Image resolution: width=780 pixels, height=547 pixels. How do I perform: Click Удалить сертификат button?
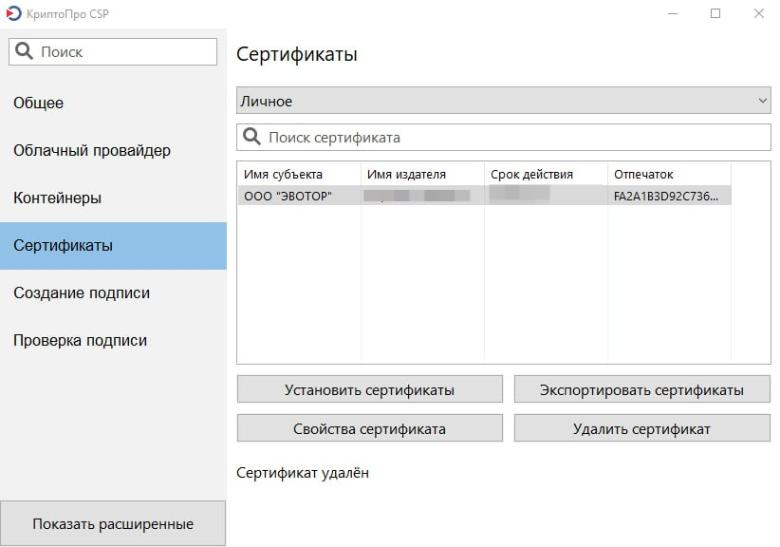click(642, 428)
